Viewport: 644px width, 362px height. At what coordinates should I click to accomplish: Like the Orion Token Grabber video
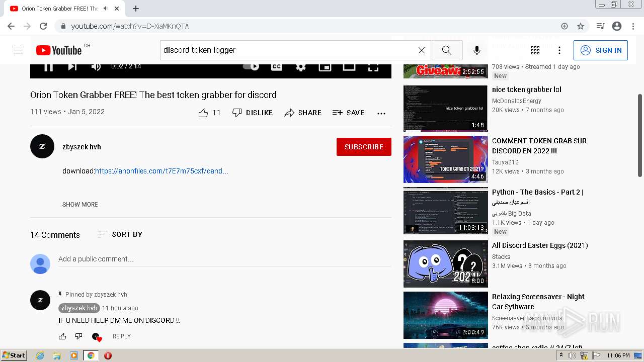click(209, 113)
